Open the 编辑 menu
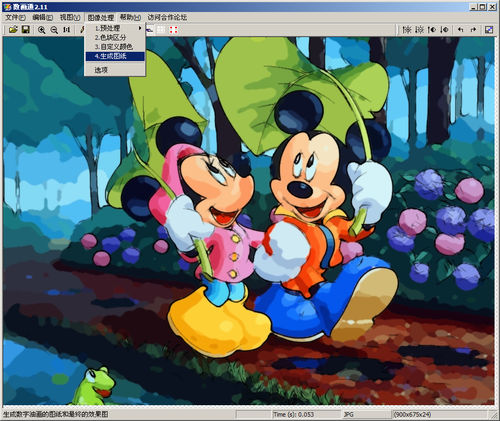The image size is (500, 421). coord(43,17)
